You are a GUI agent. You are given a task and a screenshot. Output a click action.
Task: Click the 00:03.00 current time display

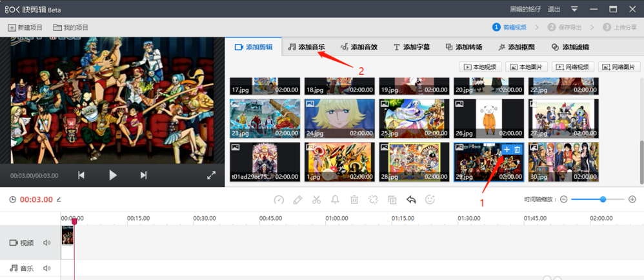click(x=36, y=199)
